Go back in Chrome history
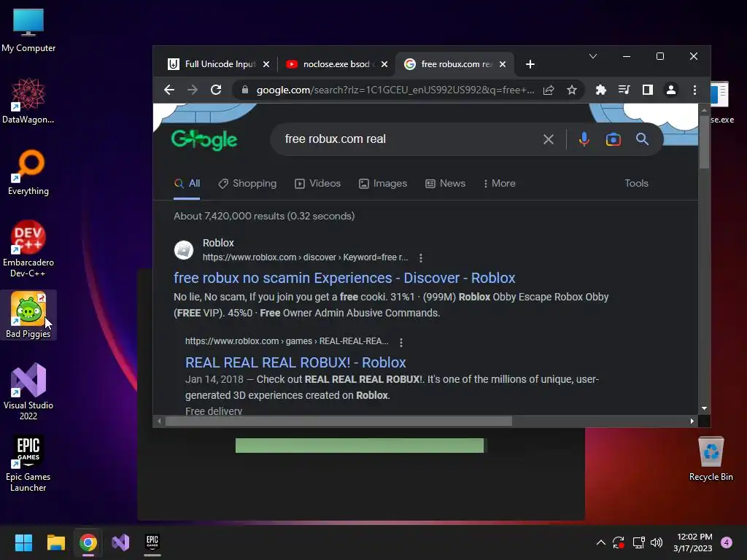This screenshot has height=560, width=747. [169, 90]
